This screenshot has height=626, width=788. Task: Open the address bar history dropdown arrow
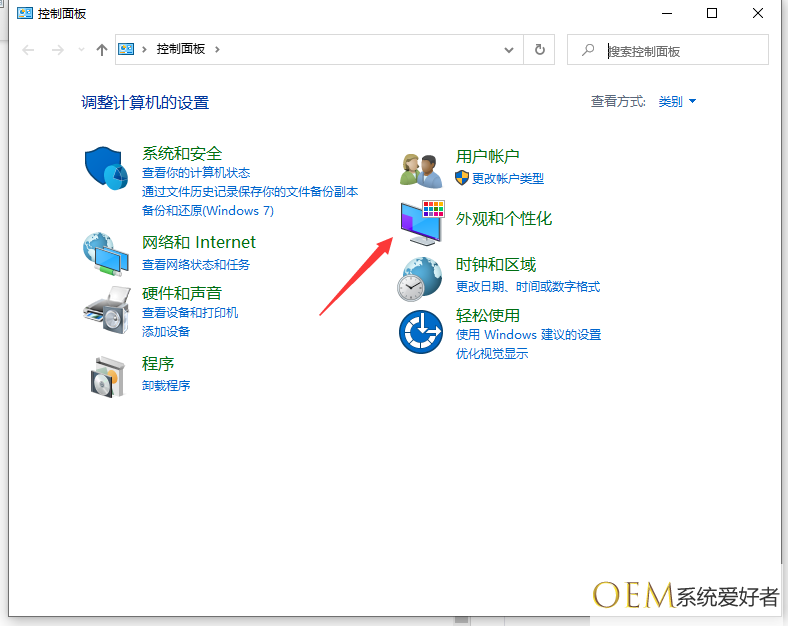point(509,49)
